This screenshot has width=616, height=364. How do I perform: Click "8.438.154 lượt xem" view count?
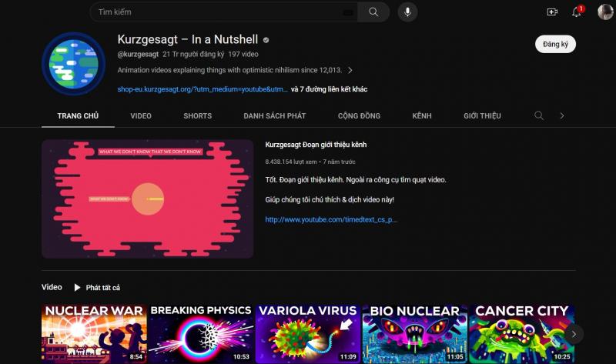coord(291,162)
